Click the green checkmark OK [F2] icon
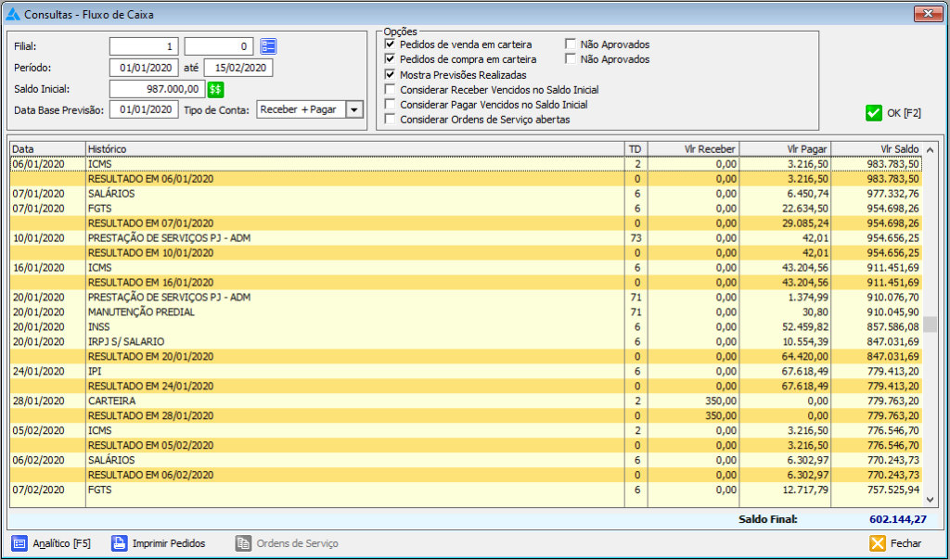 click(873, 113)
